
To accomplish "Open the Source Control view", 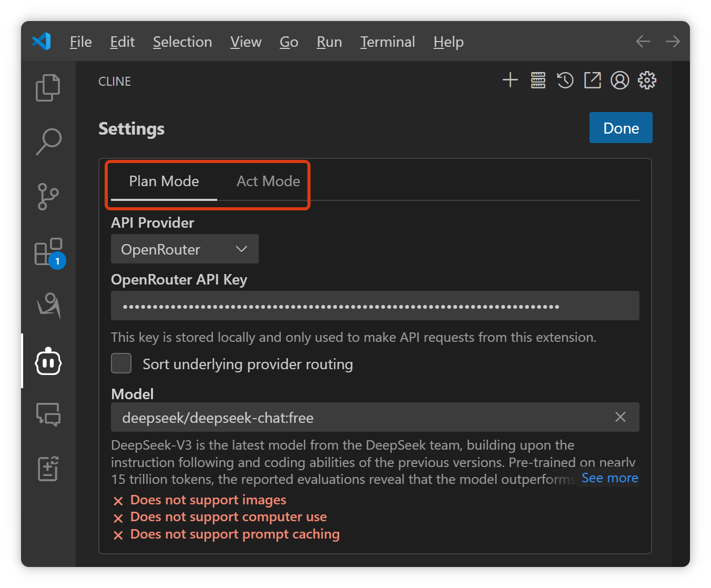I will pyautogui.click(x=48, y=197).
